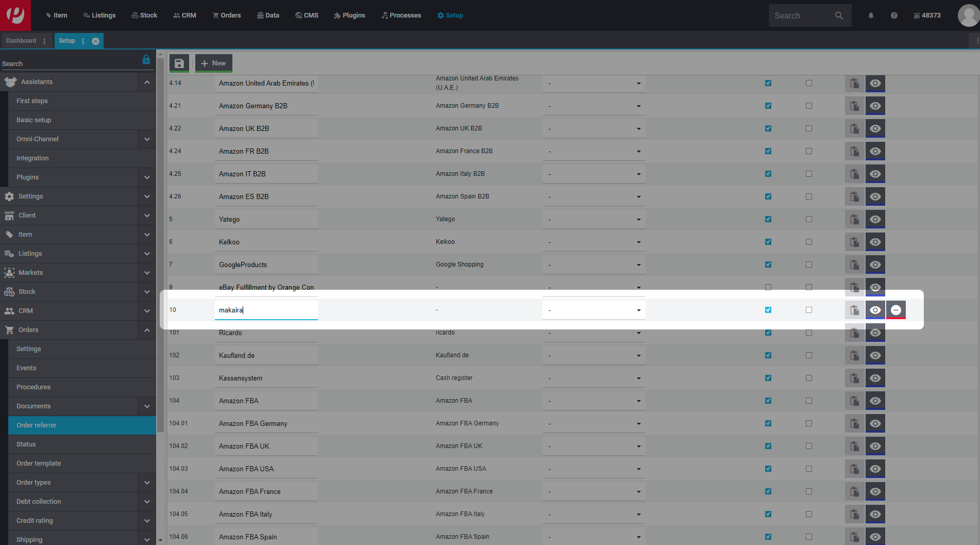Add a new order referrer with New
Viewport: 980px width, 545px height.
point(213,63)
